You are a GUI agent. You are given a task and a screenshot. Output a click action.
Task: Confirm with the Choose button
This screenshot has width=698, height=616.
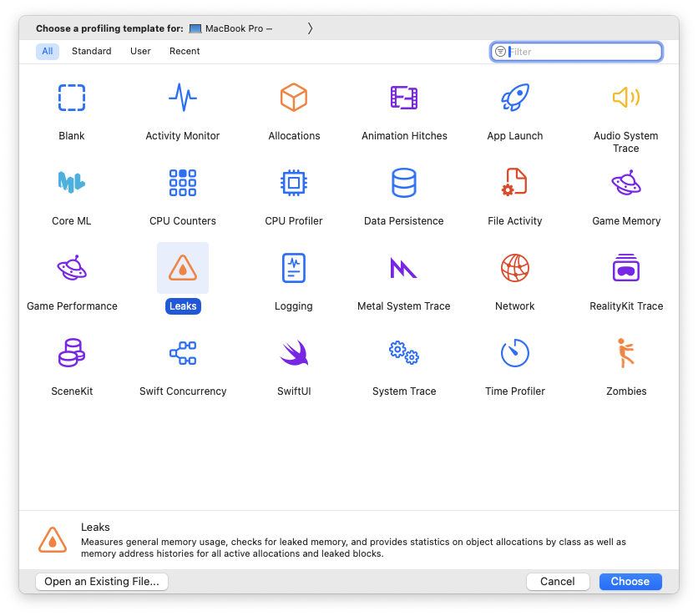630,581
